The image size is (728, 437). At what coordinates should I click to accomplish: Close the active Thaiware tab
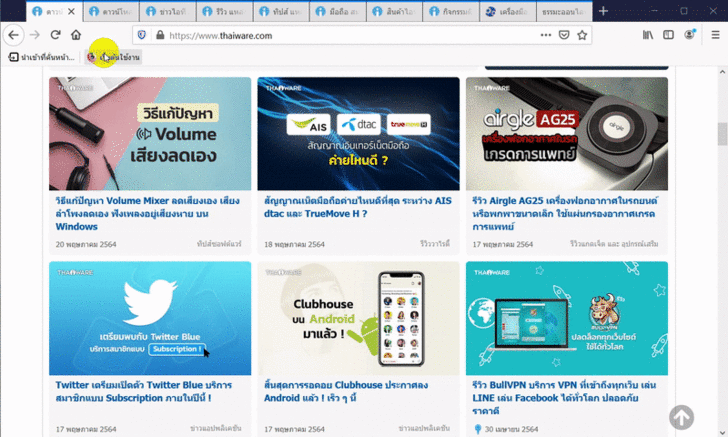(71, 12)
